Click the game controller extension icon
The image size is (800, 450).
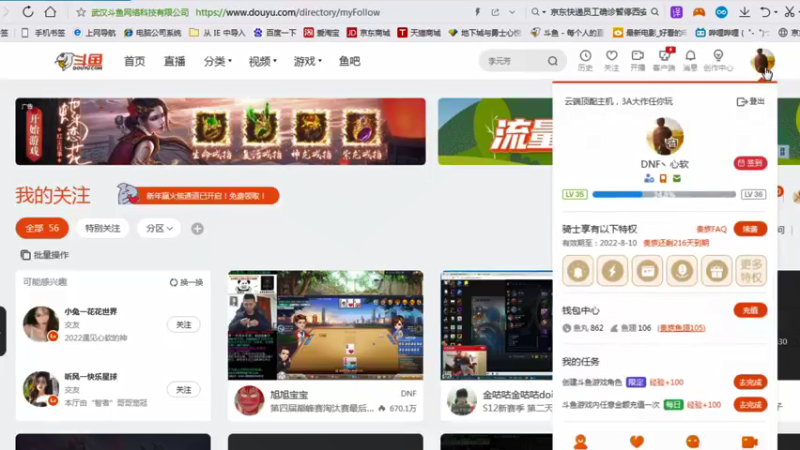coord(698,12)
